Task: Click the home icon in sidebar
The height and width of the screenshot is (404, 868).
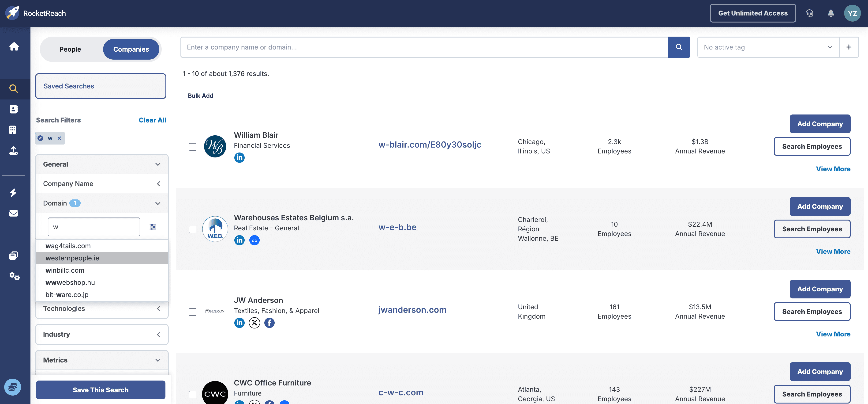Action: click(x=14, y=46)
